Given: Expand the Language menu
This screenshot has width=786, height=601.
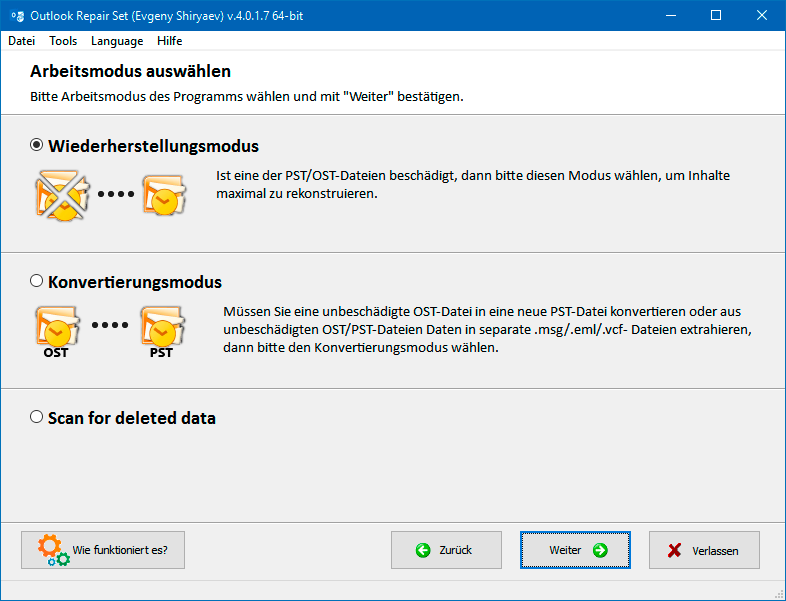Looking at the screenshot, I should [x=117, y=41].
